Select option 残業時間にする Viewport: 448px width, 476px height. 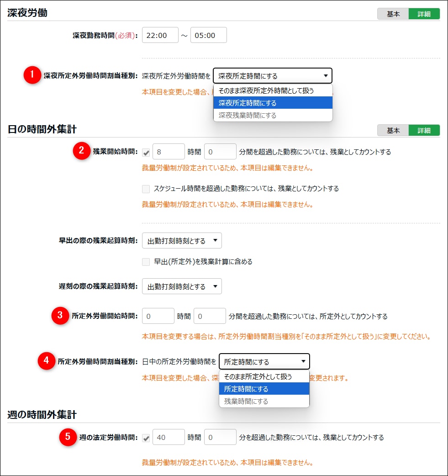click(x=264, y=402)
